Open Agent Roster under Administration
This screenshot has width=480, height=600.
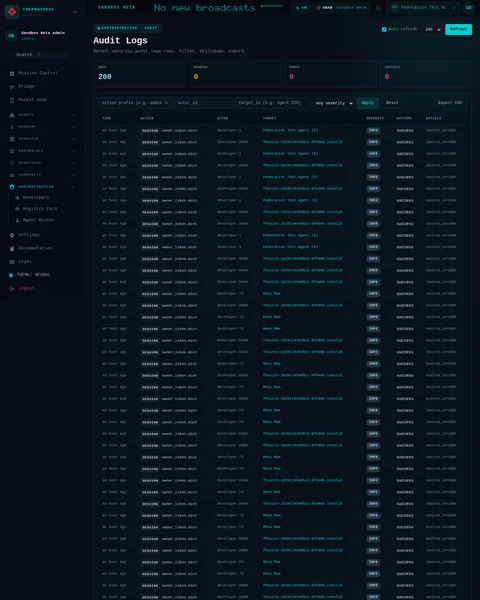pos(38,220)
